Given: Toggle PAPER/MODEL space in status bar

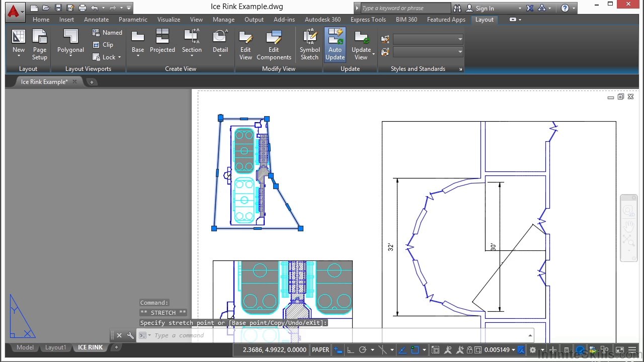Looking at the screenshot, I should tap(320, 350).
